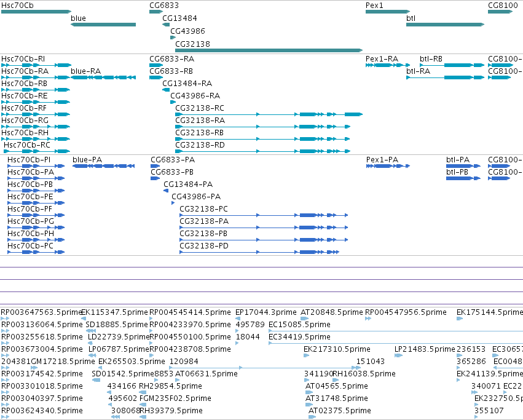Click EST RH16038.5prime

364,374
